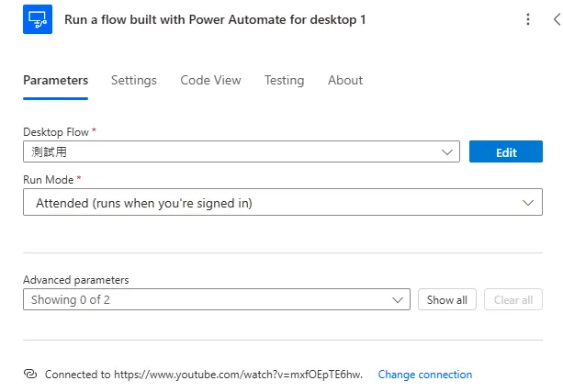The height and width of the screenshot is (392, 563).
Task: Open the Testing tab
Action: (x=284, y=81)
